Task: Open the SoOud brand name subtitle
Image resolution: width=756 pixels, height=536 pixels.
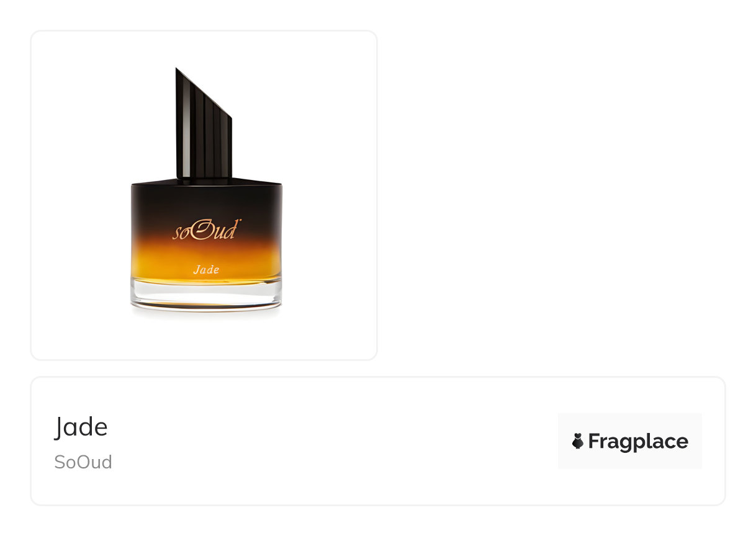Action: click(x=83, y=462)
